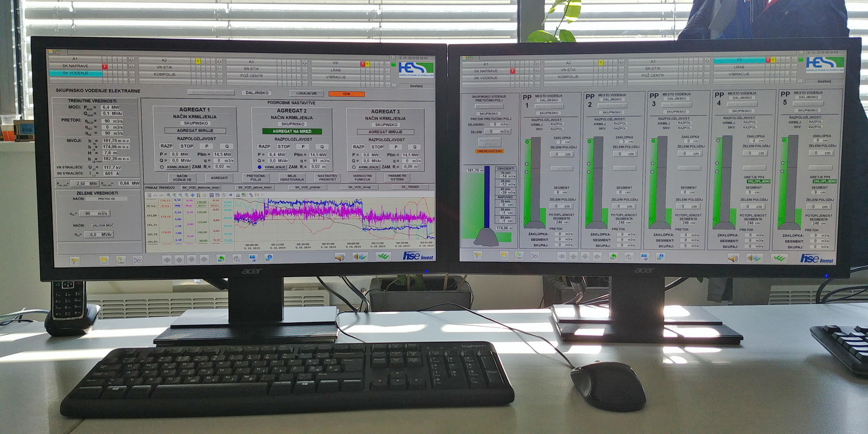Click the green return arrow on right monitor
The image size is (868, 434).
613,257
